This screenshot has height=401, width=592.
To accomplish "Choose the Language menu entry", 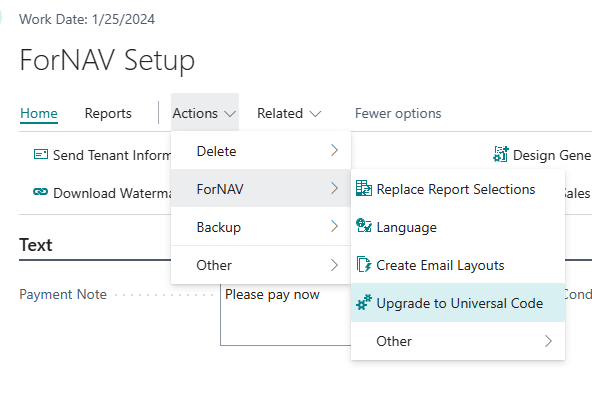I will tap(458, 227).
